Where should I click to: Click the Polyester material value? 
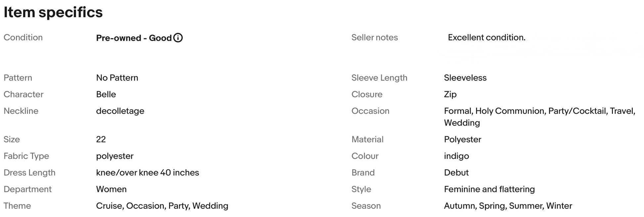coord(463,140)
